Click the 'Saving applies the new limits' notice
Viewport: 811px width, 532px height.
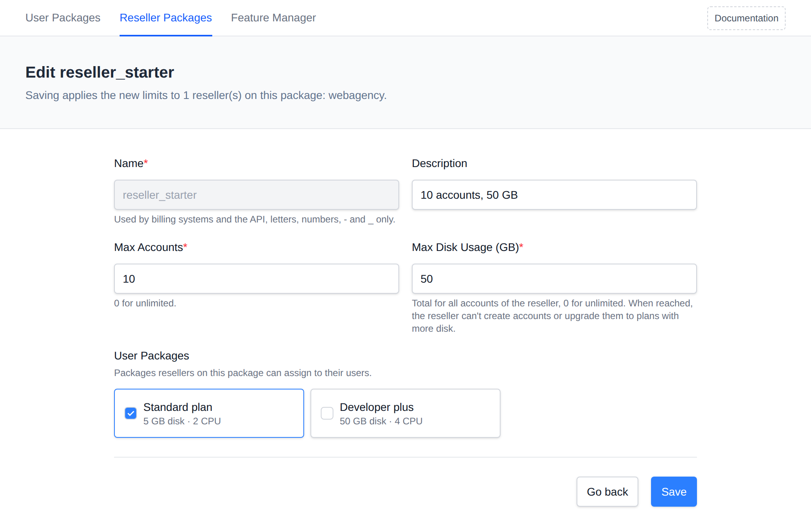point(206,95)
